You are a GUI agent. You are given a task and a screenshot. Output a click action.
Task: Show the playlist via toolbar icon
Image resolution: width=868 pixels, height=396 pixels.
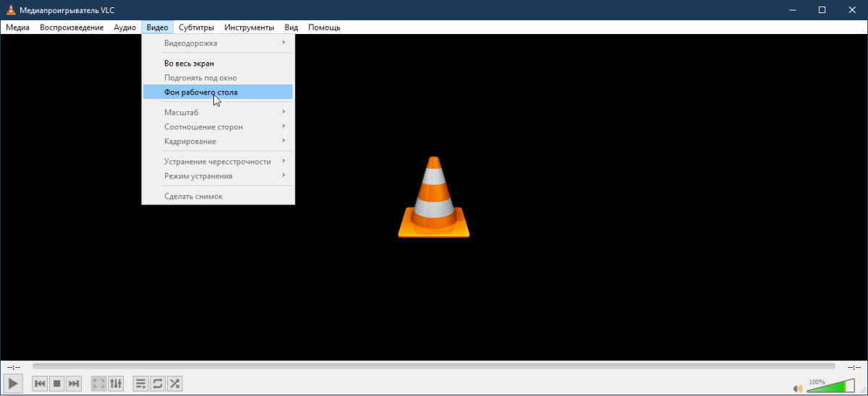pyautogui.click(x=141, y=383)
